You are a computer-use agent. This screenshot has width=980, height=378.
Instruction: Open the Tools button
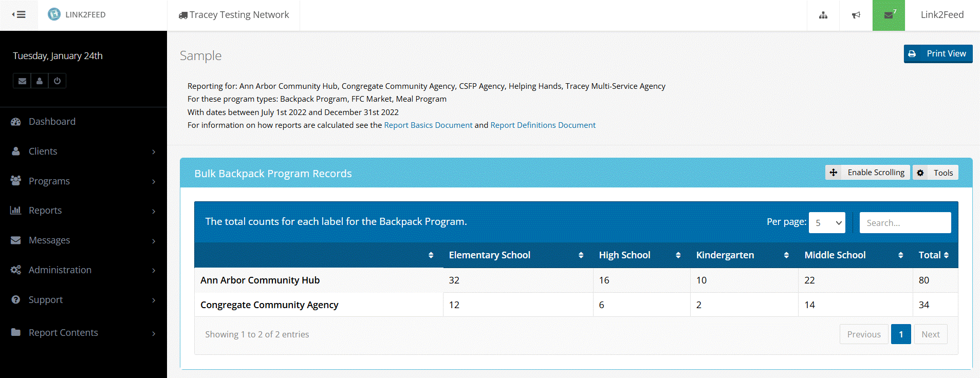[x=935, y=173]
